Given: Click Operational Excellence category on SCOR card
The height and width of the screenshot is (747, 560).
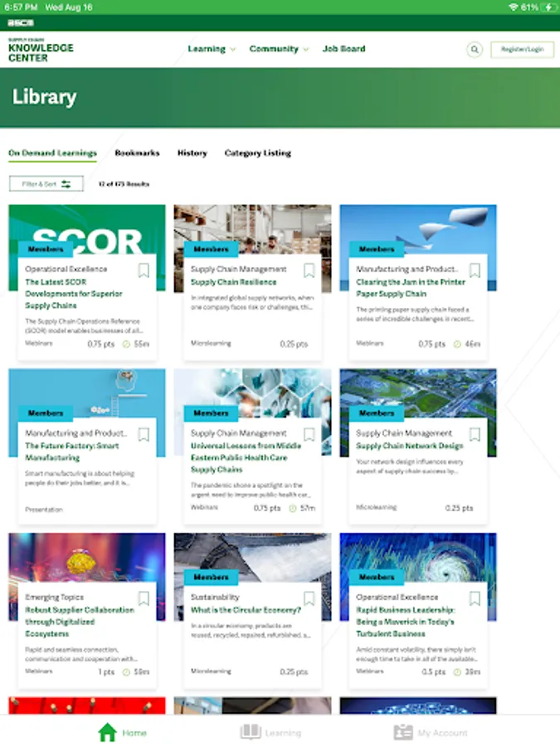Looking at the screenshot, I should pos(66,269).
